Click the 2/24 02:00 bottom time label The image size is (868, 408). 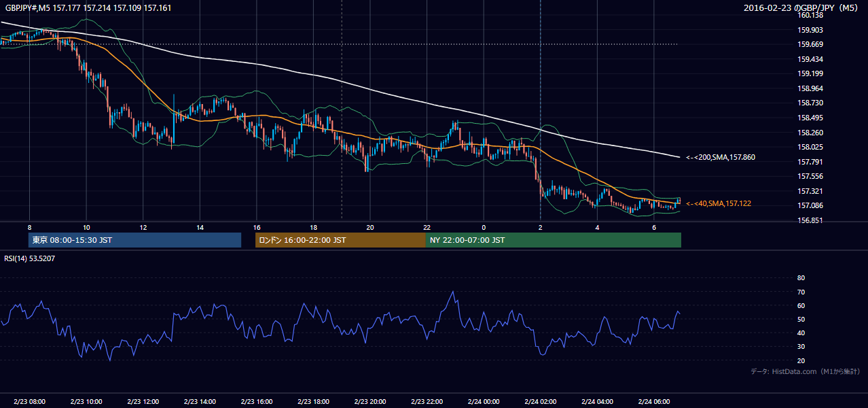(x=540, y=402)
